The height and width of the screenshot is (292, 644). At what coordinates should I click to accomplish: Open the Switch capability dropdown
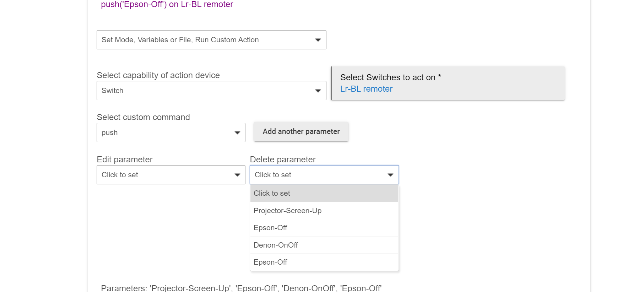coord(211,91)
